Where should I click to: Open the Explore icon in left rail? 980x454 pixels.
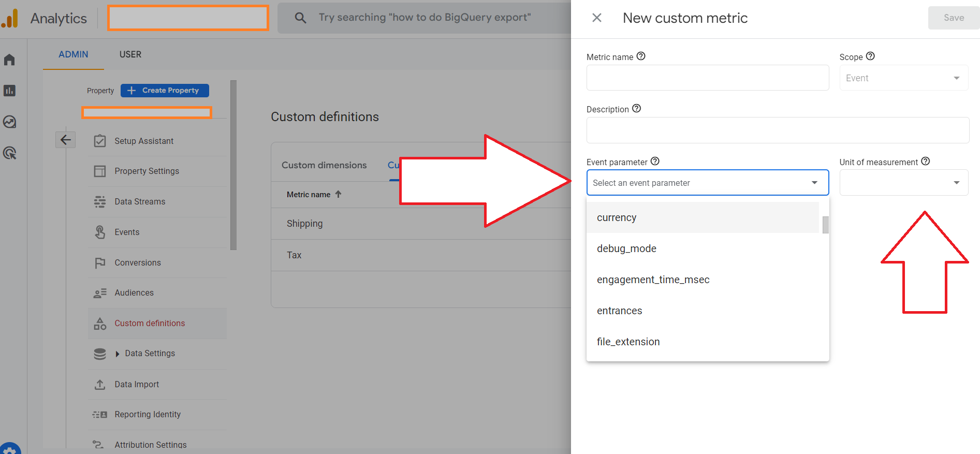tap(9, 122)
